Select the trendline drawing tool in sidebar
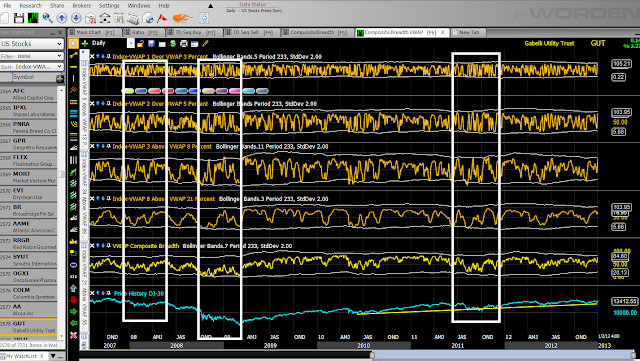 [73, 55]
